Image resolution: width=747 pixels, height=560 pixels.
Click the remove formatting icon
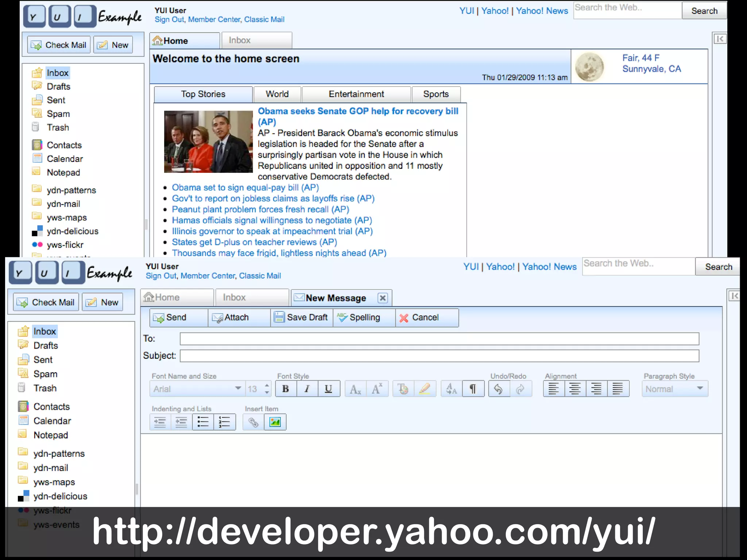pyautogui.click(x=451, y=389)
